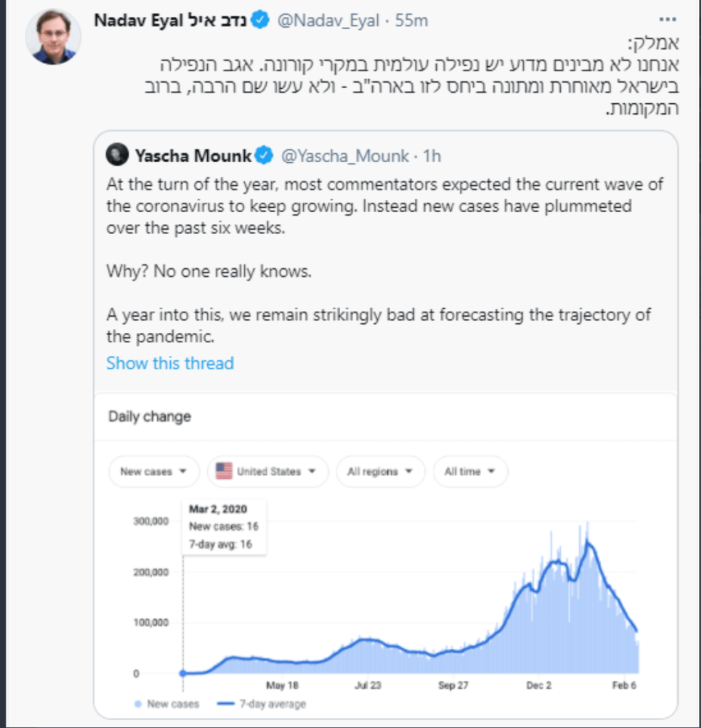Click Nadav Eyal's profile avatar
The height and width of the screenshot is (728, 701).
click(53, 38)
